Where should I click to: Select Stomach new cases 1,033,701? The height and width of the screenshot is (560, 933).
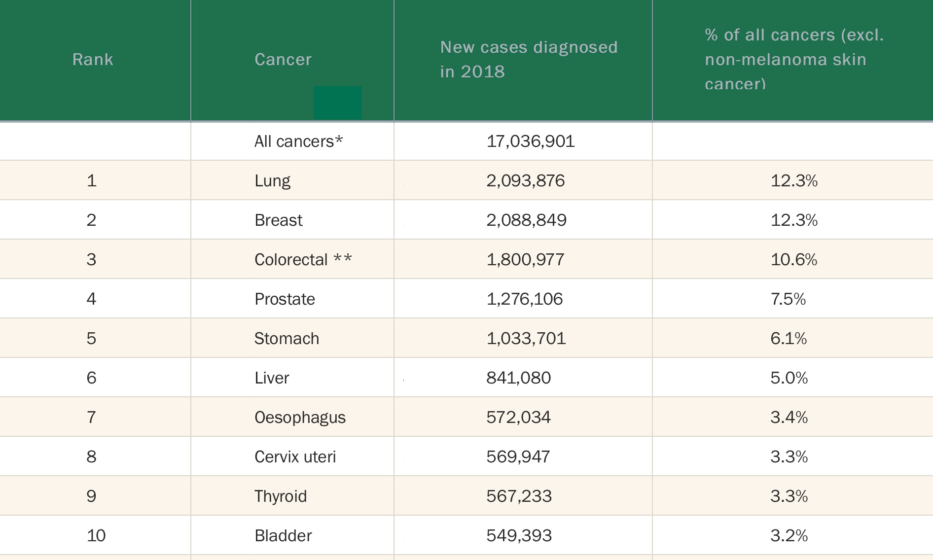(x=526, y=338)
